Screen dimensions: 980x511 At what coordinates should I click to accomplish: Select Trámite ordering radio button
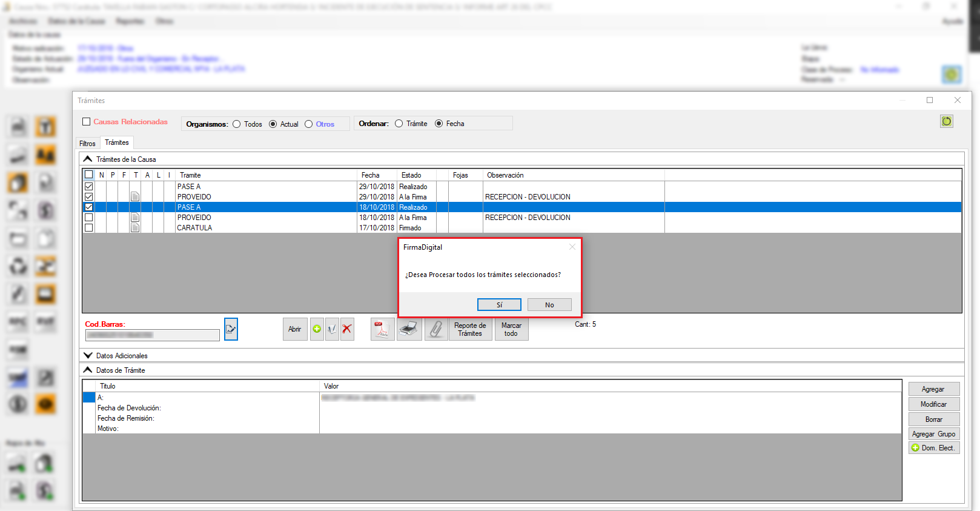pyautogui.click(x=399, y=124)
